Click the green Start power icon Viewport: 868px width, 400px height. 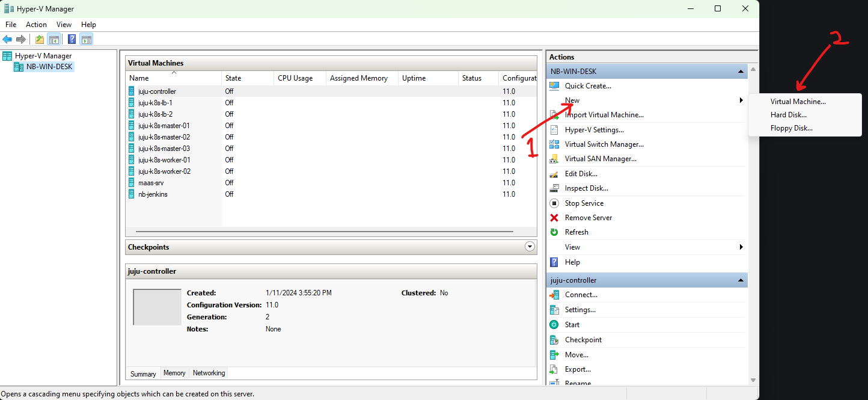554,325
